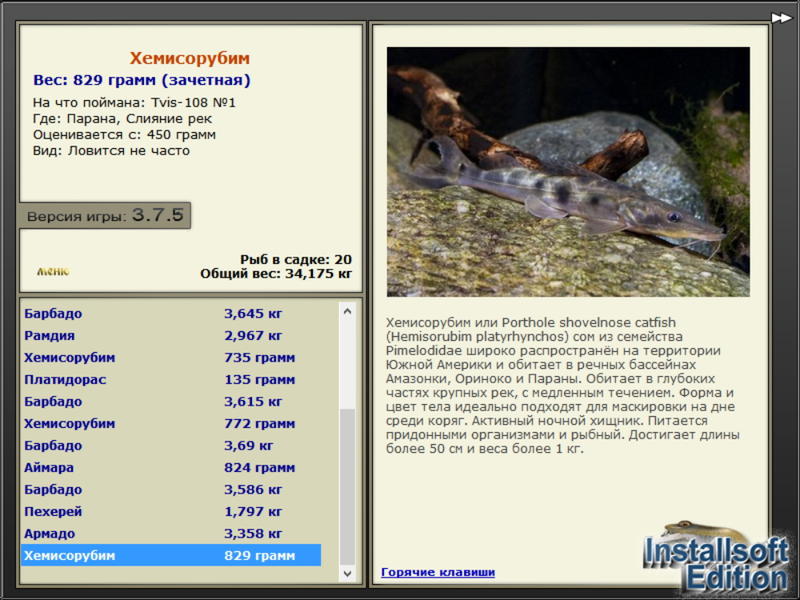Click the fish list scroll up arrow
The image size is (800, 600).
point(347,311)
